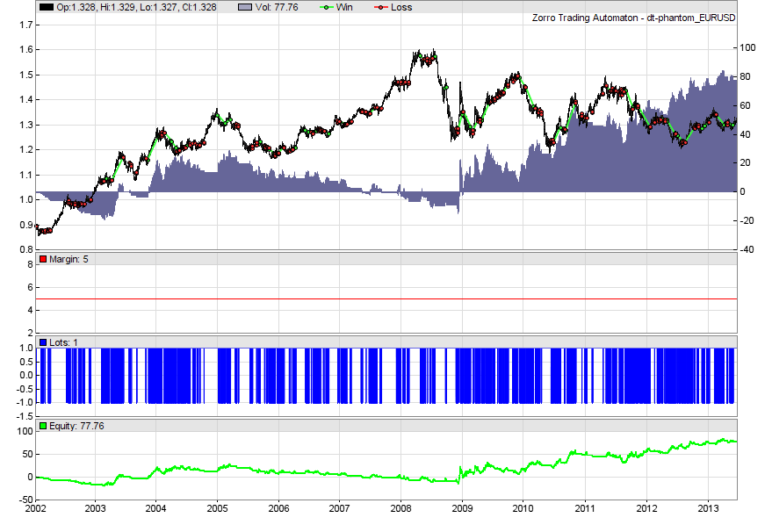Image resolution: width=772 pixels, height=532 pixels.
Task: Click the red Margin legend square
Action: (x=43, y=258)
